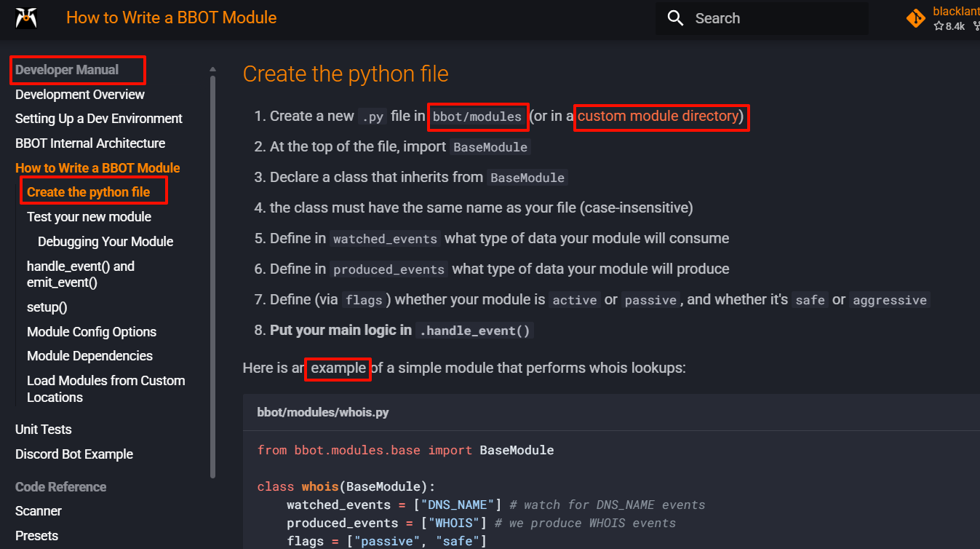The width and height of the screenshot is (980, 549).
Task: Go to Development Overview page
Action: pyautogui.click(x=80, y=95)
